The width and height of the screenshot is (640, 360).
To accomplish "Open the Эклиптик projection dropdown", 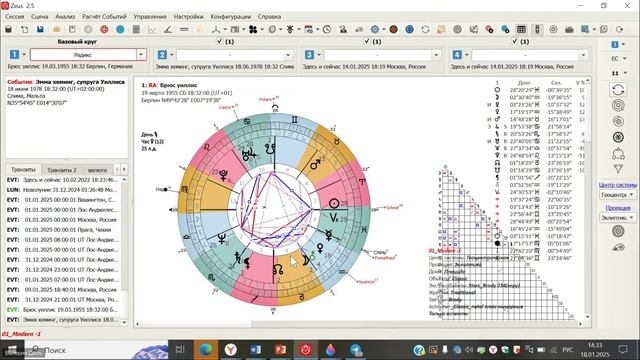I will click(618, 218).
